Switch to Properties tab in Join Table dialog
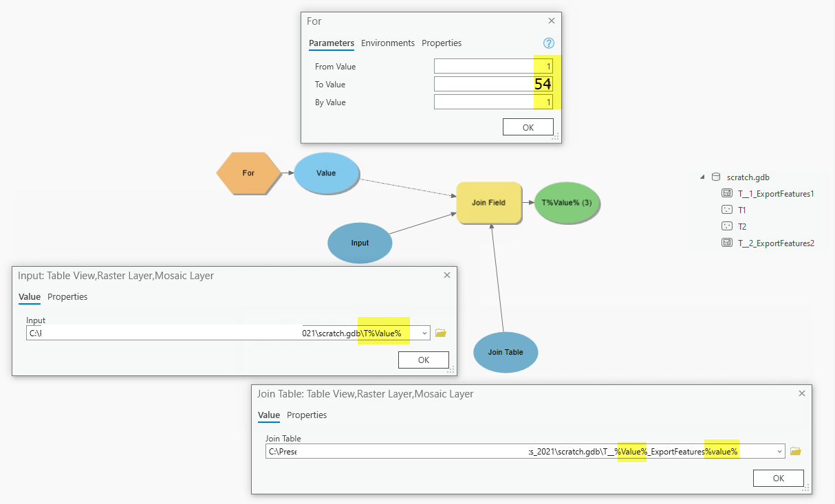This screenshot has height=504, width=835. (307, 415)
